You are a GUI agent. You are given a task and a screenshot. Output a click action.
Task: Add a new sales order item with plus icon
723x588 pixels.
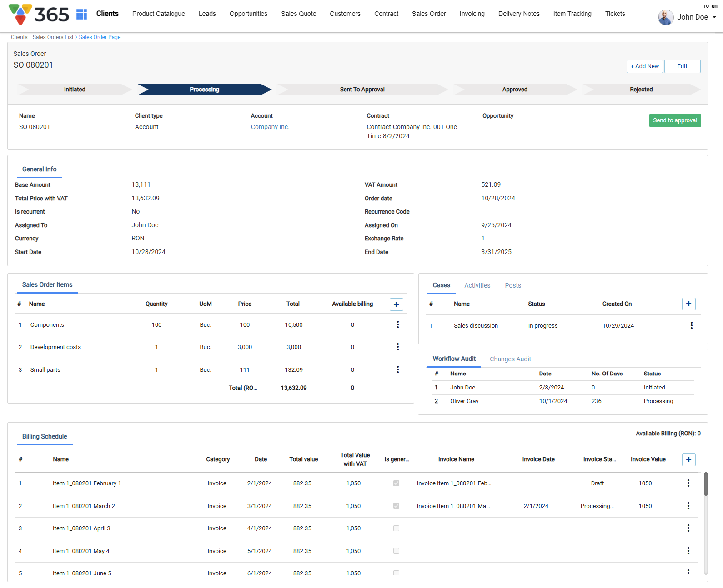(396, 304)
